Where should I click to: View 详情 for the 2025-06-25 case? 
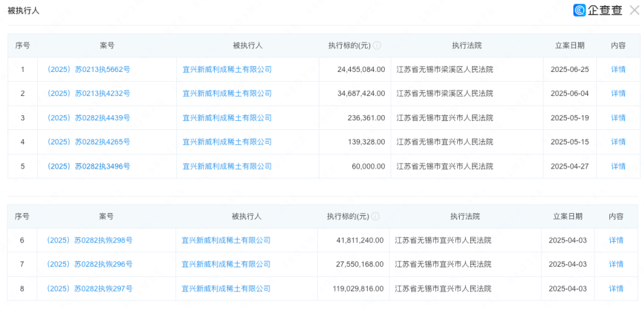coord(618,69)
